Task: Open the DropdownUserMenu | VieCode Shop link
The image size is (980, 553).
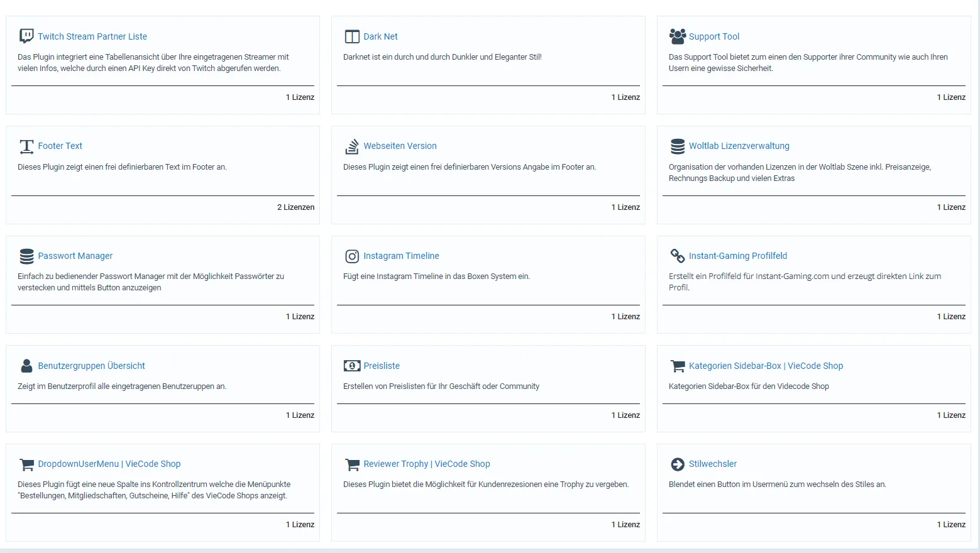Action: click(109, 464)
